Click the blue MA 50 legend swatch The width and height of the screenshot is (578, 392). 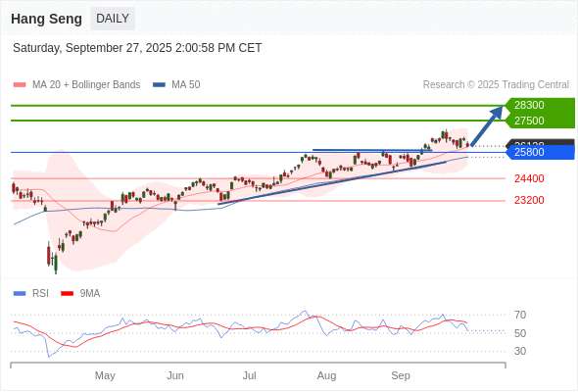[x=159, y=85]
